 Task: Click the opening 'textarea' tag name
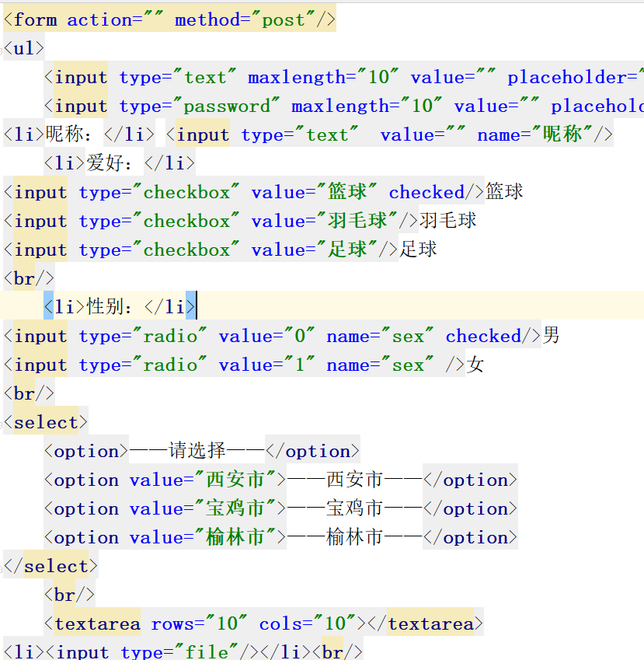pyautogui.click(x=97, y=623)
